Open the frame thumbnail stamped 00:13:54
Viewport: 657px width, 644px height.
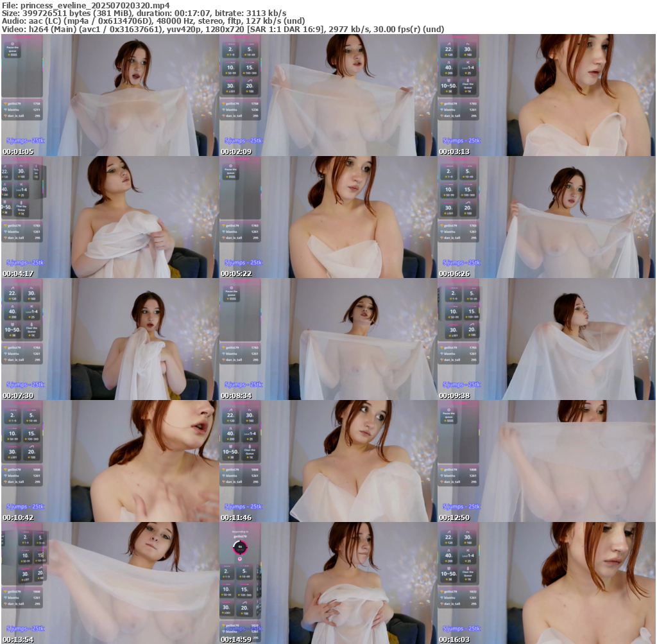(110, 583)
